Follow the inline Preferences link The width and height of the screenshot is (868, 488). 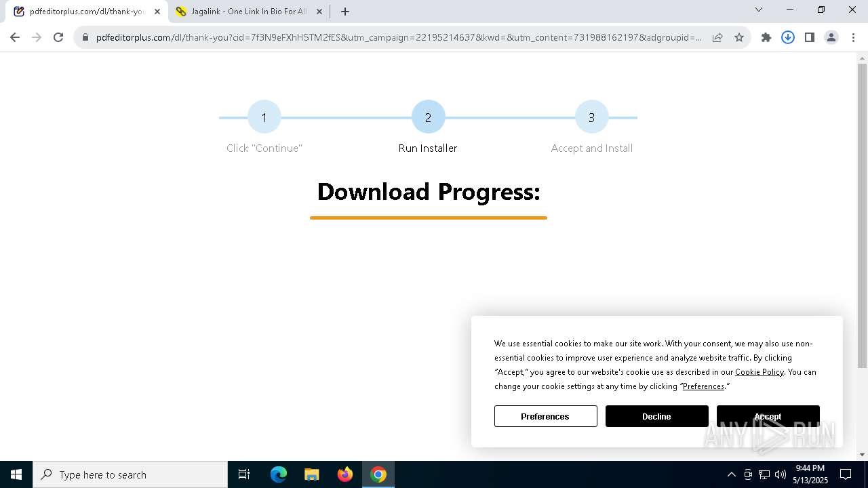click(703, 386)
